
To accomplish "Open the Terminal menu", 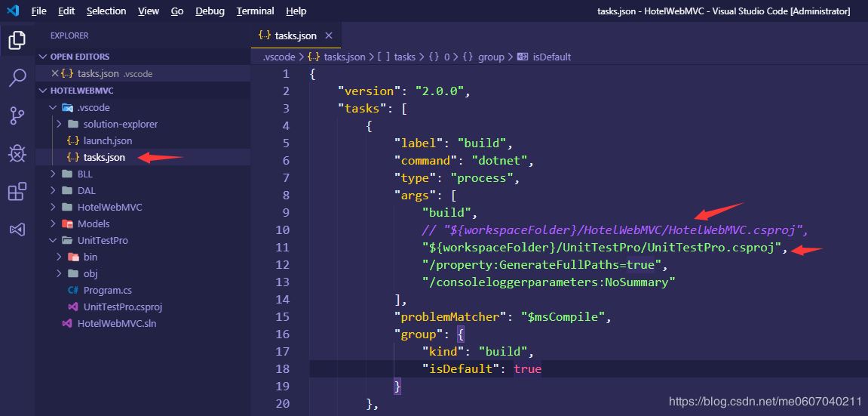I will pyautogui.click(x=255, y=11).
